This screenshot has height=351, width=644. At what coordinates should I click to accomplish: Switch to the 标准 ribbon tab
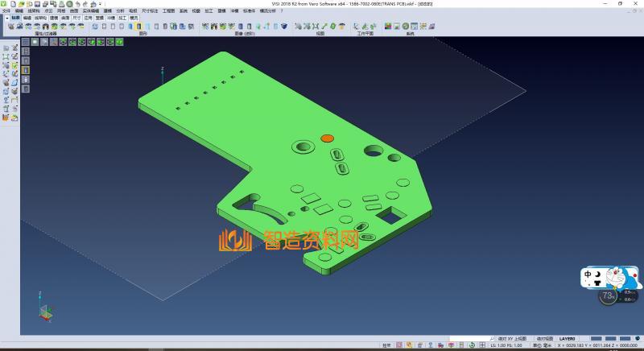tap(15, 17)
